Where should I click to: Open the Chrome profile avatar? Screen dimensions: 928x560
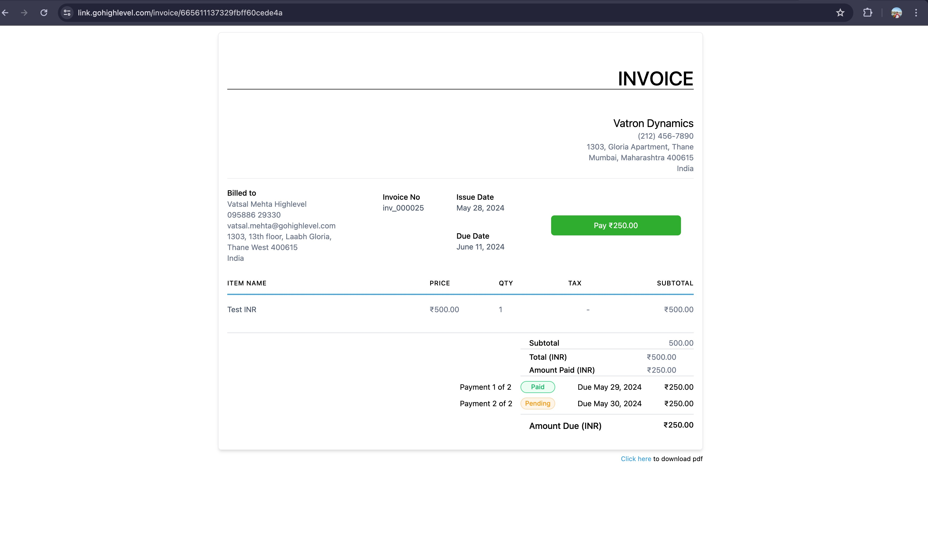896,13
